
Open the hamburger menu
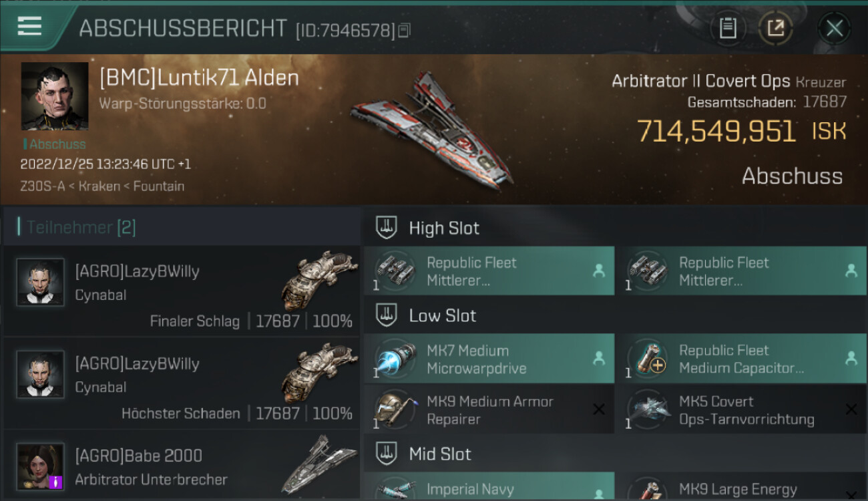point(29,27)
